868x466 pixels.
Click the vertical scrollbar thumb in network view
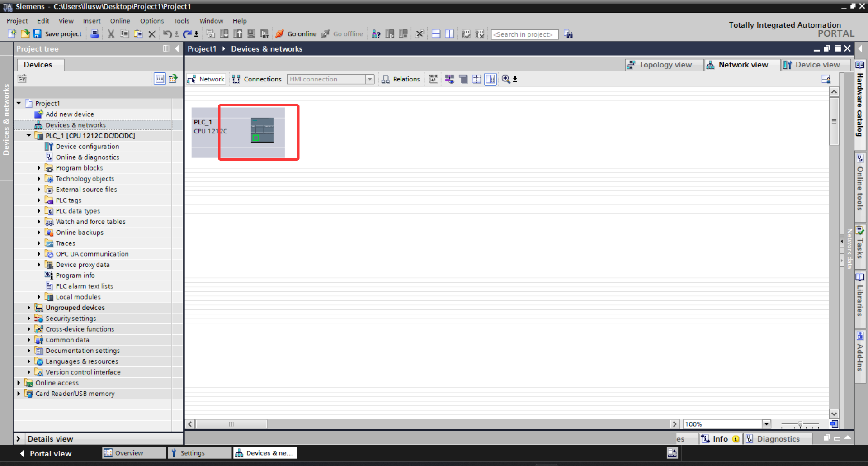coord(834,121)
